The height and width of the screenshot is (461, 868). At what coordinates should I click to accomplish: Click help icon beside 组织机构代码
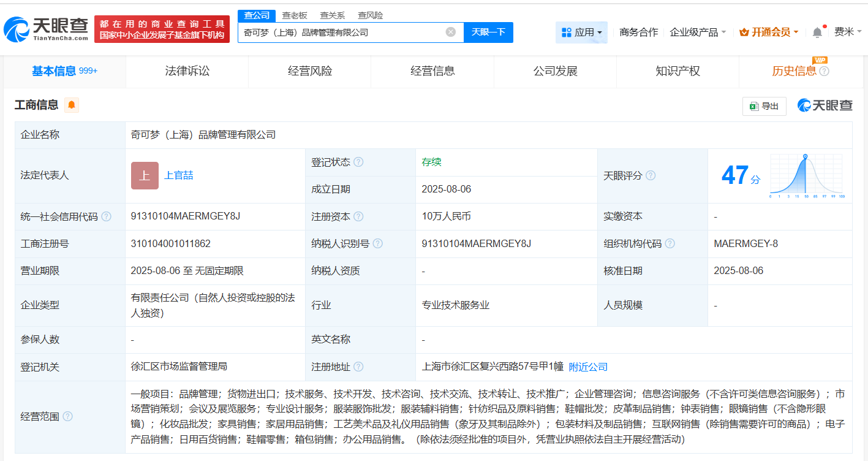[670, 243]
